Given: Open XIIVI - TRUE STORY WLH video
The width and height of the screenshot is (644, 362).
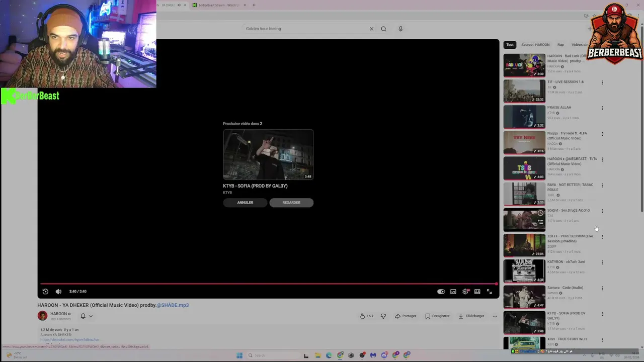Looking at the screenshot, I should 567,339.
